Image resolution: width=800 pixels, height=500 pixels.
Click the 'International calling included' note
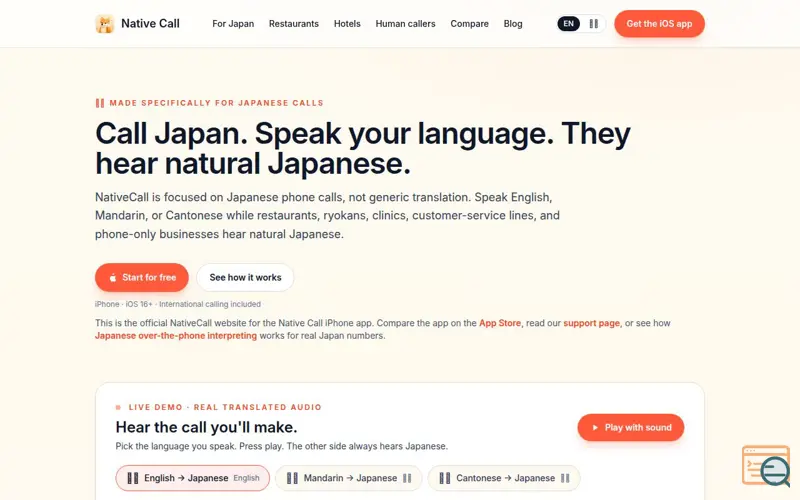pyautogui.click(x=210, y=304)
